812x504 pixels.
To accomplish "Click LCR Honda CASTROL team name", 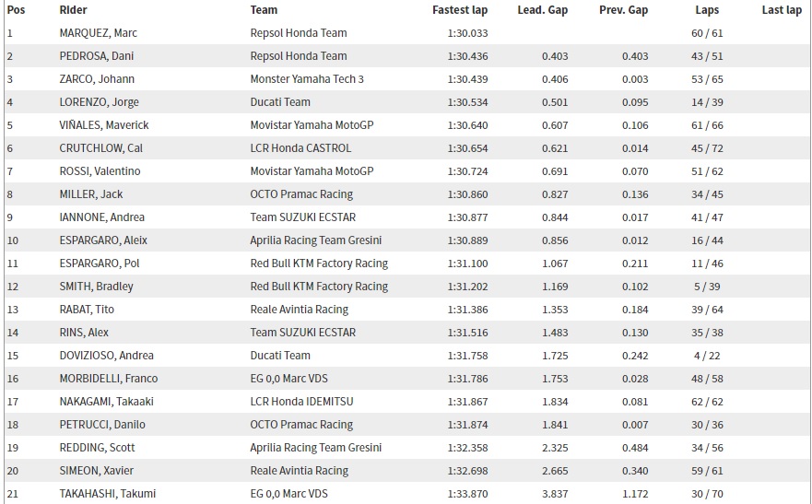I will tap(300, 148).
